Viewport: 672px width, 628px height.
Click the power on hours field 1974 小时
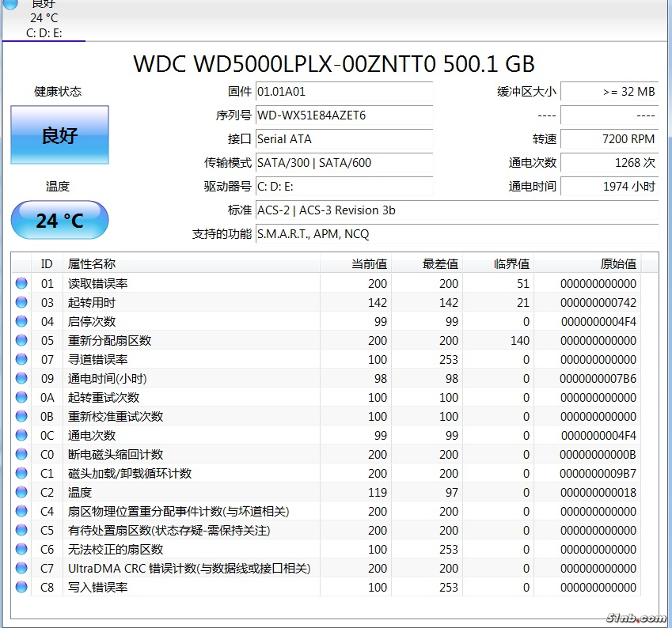point(609,187)
